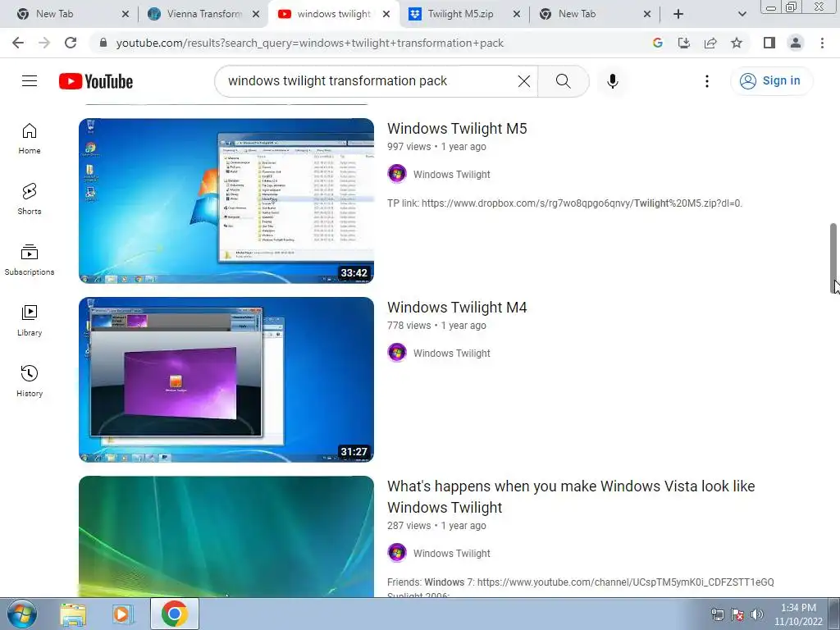Open Windows Explorer from taskbar
This screenshot has height=630, width=840.
point(73,614)
